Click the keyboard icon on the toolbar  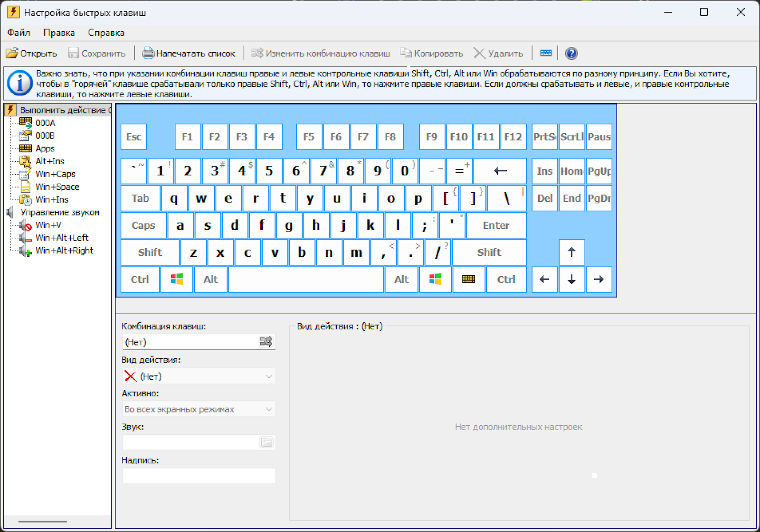coord(545,53)
